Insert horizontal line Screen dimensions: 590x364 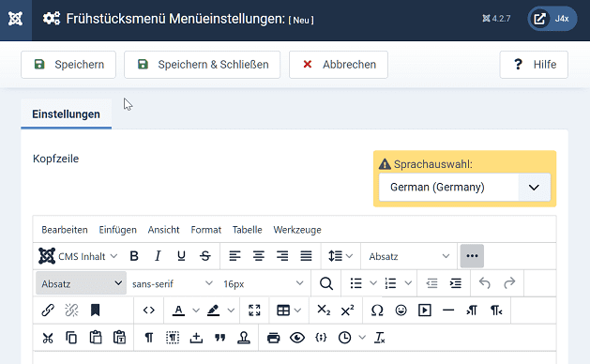click(x=448, y=311)
